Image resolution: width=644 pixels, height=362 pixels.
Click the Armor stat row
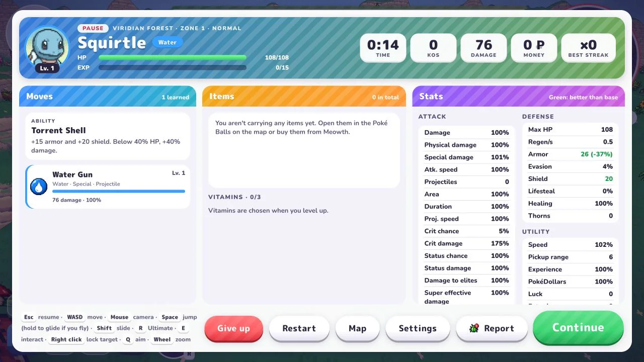point(571,154)
